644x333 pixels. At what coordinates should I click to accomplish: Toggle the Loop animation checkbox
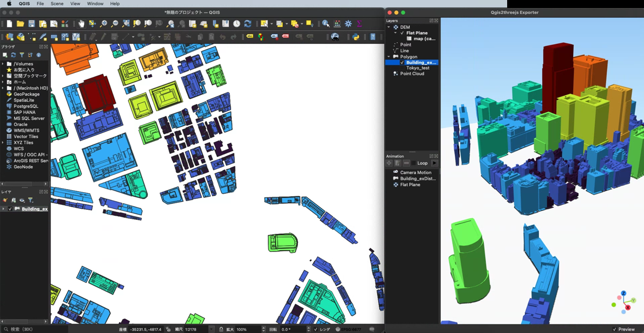[x=414, y=163]
